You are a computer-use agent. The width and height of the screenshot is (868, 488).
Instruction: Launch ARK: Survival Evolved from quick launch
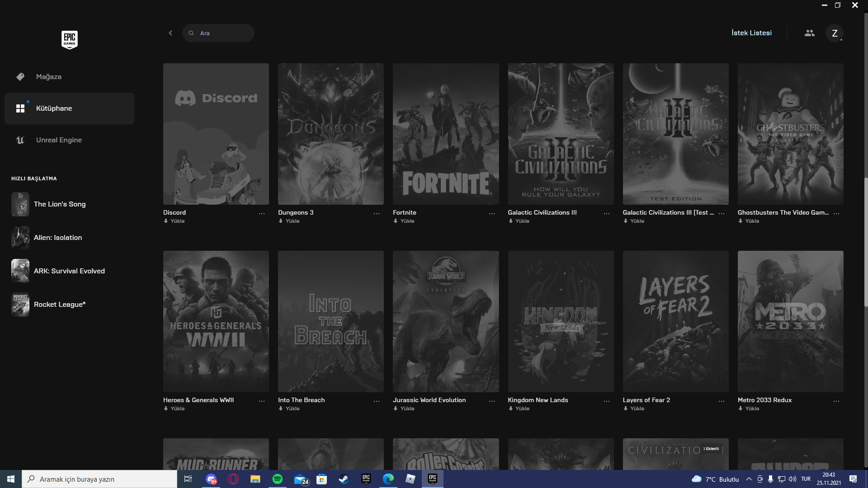point(69,271)
